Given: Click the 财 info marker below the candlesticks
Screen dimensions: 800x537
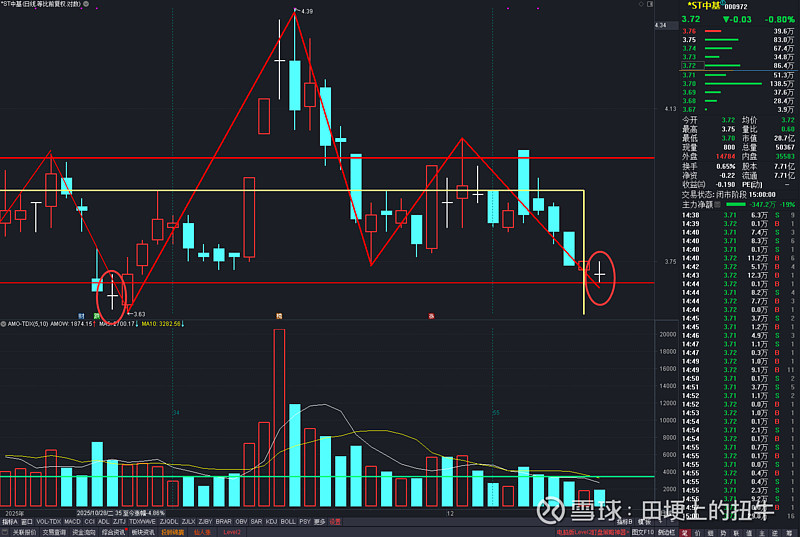Looking at the screenshot, I should point(81,316).
